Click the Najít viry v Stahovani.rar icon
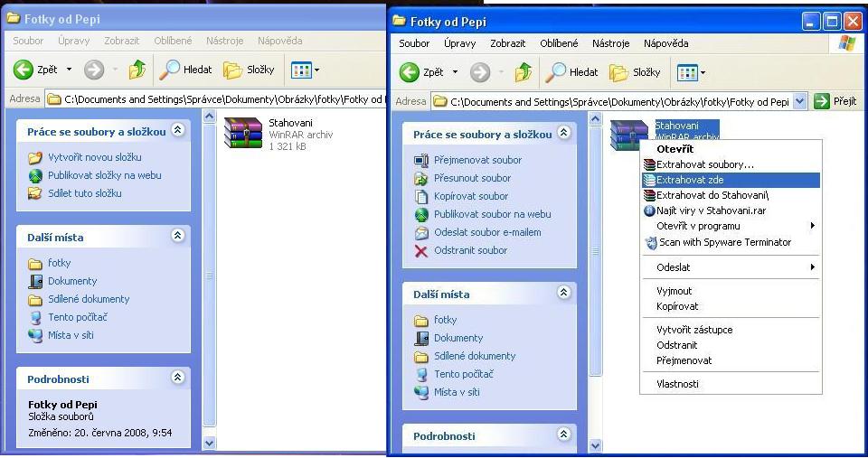 649,210
